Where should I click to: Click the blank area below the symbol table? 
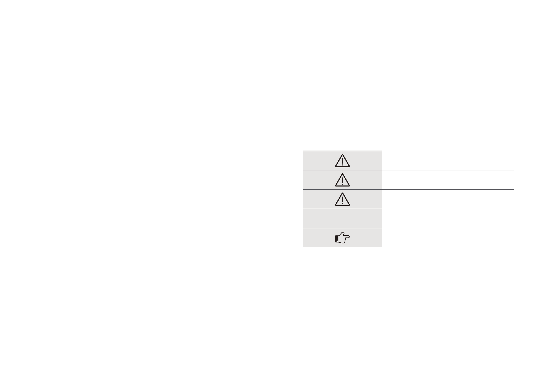[x=408, y=314]
